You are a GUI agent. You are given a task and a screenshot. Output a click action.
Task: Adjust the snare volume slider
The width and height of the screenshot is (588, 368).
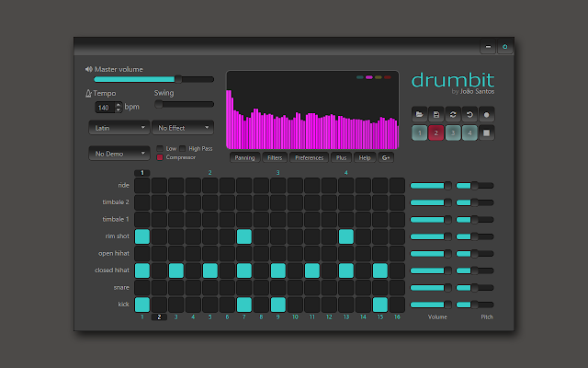pyautogui.click(x=431, y=288)
